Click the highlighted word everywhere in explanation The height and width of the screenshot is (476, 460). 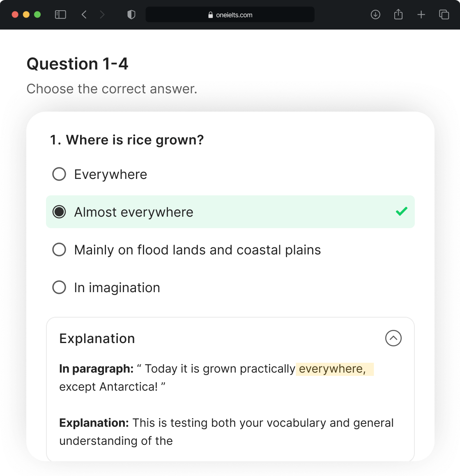[x=333, y=368]
